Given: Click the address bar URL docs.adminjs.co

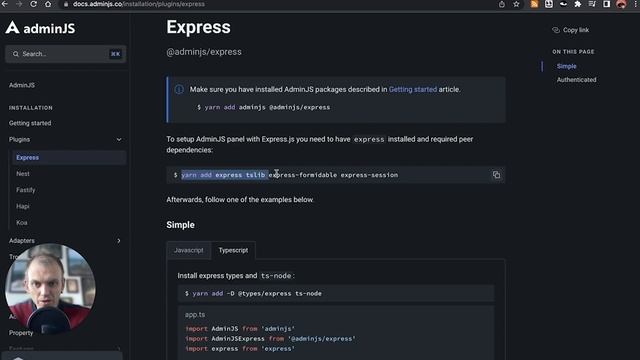Looking at the screenshot, I should click(139, 4).
